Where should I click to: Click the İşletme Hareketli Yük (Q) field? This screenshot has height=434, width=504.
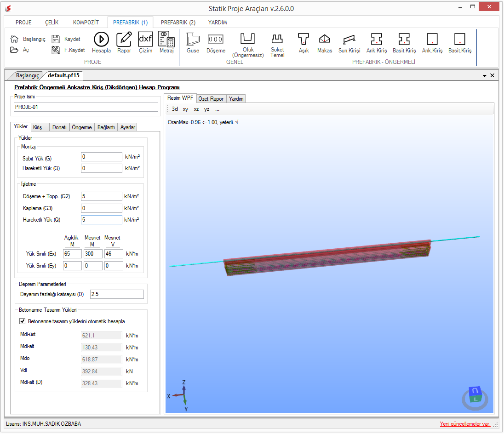(x=101, y=220)
